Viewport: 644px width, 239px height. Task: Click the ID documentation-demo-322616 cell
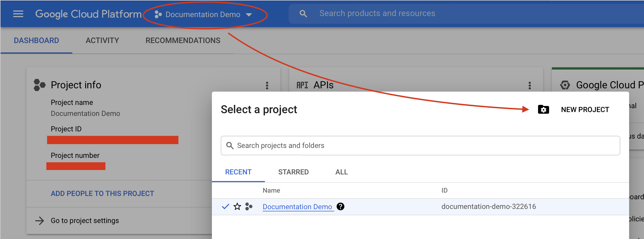click(489, 206)
